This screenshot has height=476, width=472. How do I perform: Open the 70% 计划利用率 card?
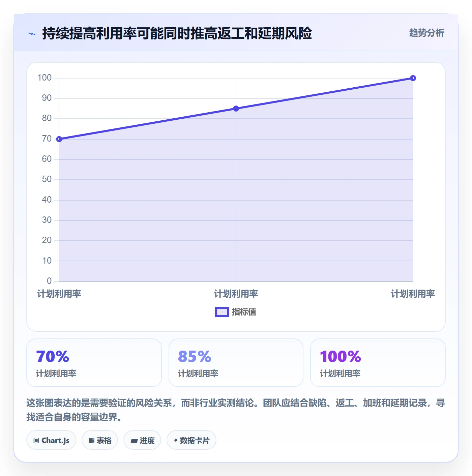tap(94, 363)
